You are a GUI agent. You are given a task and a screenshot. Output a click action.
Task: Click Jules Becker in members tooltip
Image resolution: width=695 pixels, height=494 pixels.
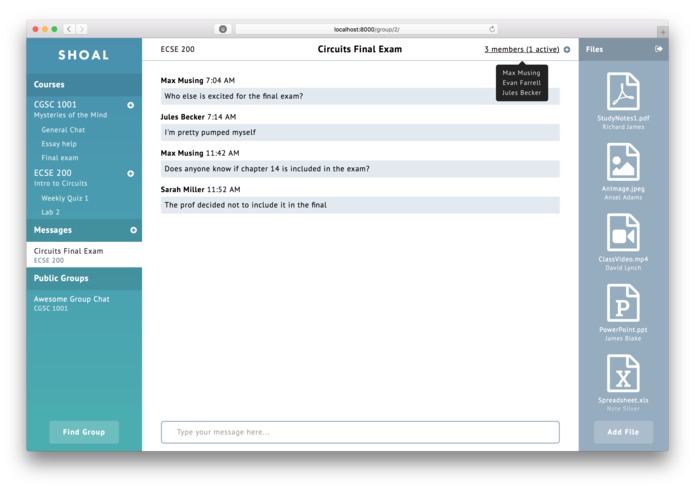point(521,93)
